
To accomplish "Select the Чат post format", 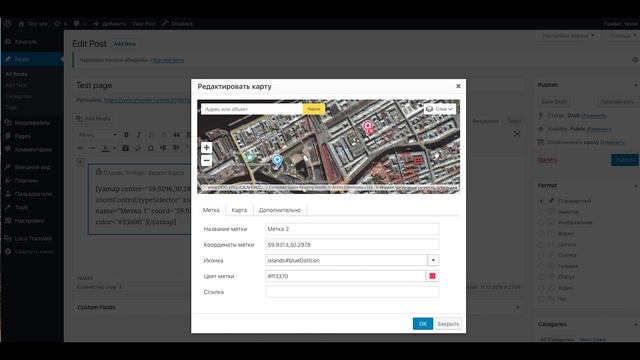I will [x=541, y=299].
